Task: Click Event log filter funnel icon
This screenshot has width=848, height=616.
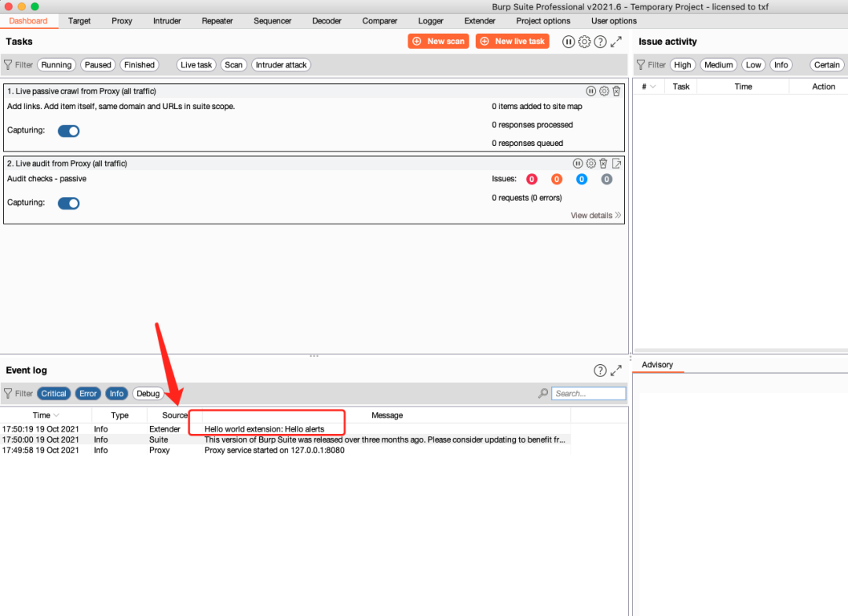Action: (x=8, y=393)
